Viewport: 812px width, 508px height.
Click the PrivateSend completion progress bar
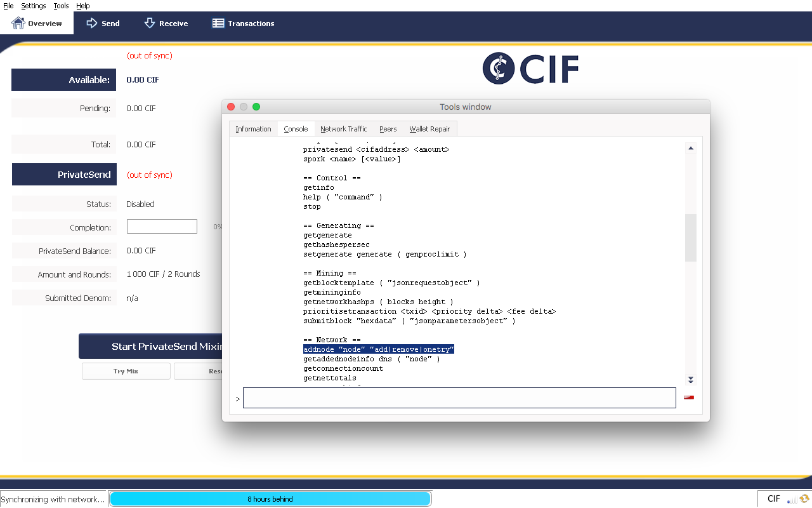coord(162,227)
